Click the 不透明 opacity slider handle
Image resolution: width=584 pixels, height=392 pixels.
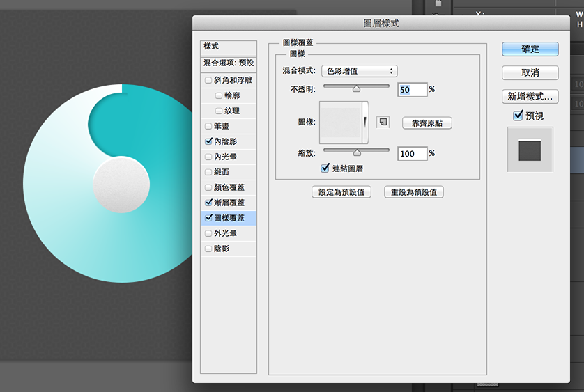357,88
